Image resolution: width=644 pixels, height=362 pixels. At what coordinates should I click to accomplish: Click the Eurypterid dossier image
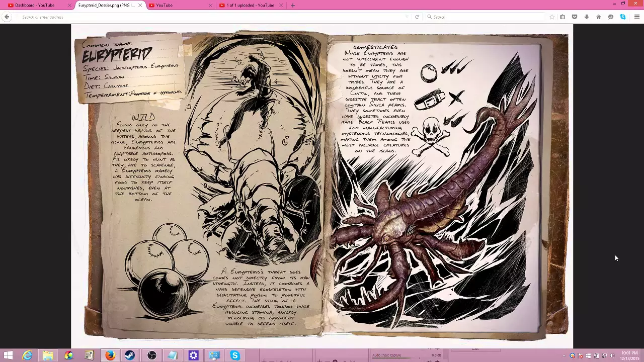[x=322, y=186]
